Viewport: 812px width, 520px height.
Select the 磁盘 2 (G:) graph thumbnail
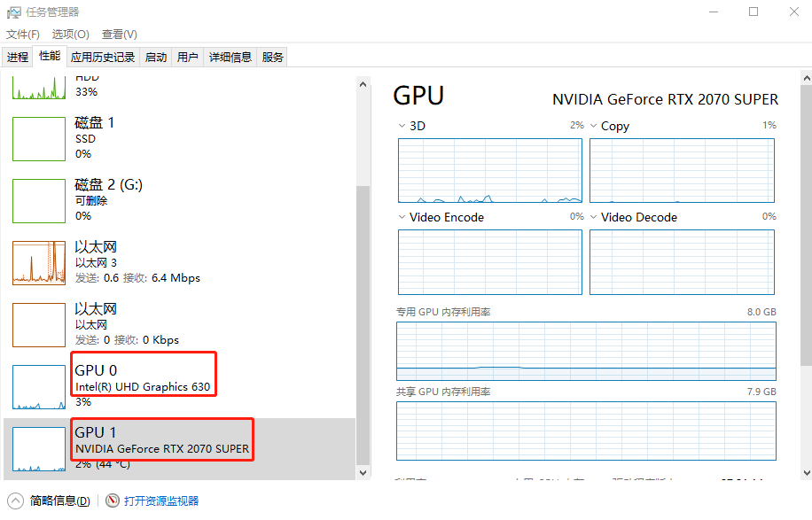point(39,201)
